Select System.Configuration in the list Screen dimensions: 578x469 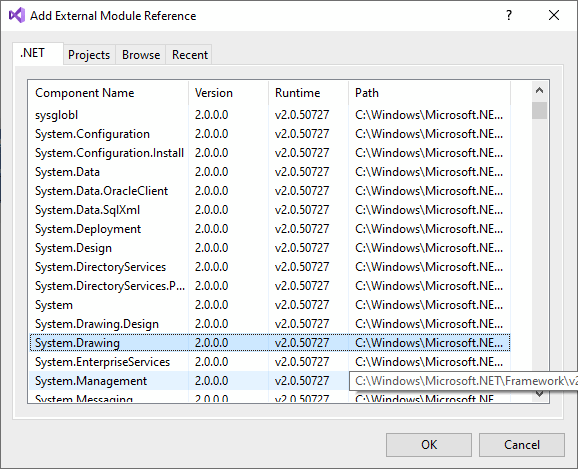[270, 134]
